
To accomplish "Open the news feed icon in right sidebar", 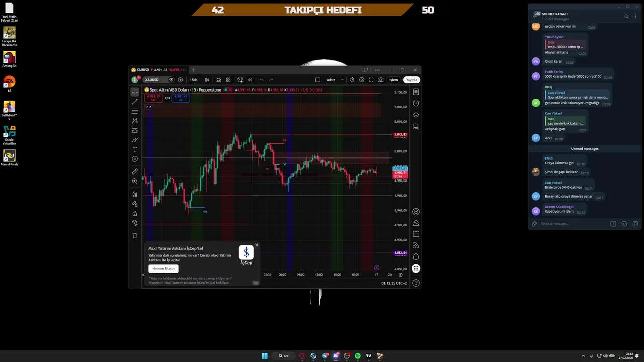I will (416, 245).
